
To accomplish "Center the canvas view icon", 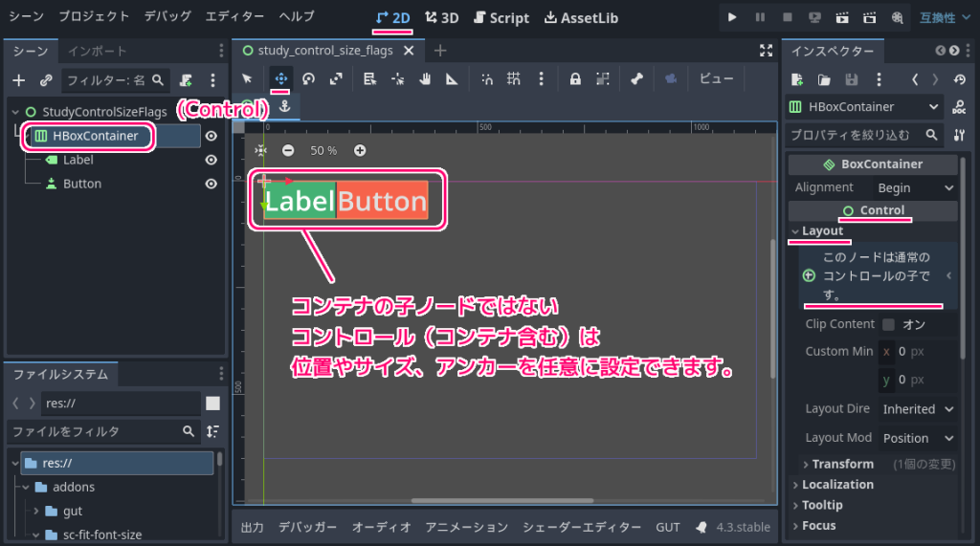I will 260,150.
